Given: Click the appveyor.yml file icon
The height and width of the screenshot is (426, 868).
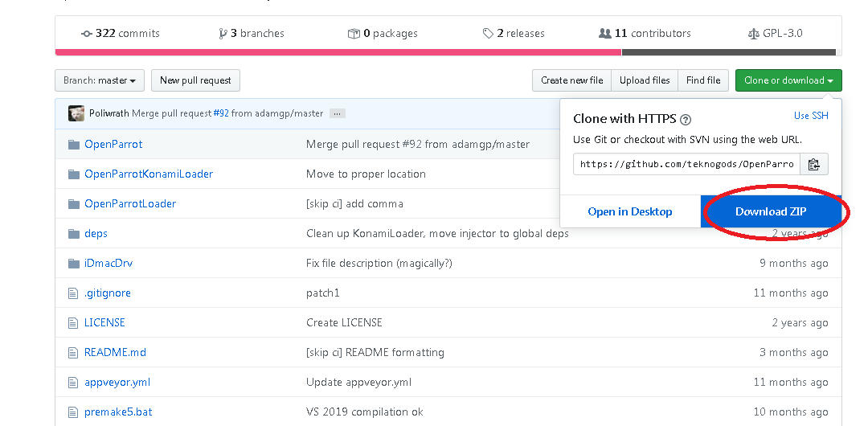Looking at the screenshot, I should click(73, 383).
